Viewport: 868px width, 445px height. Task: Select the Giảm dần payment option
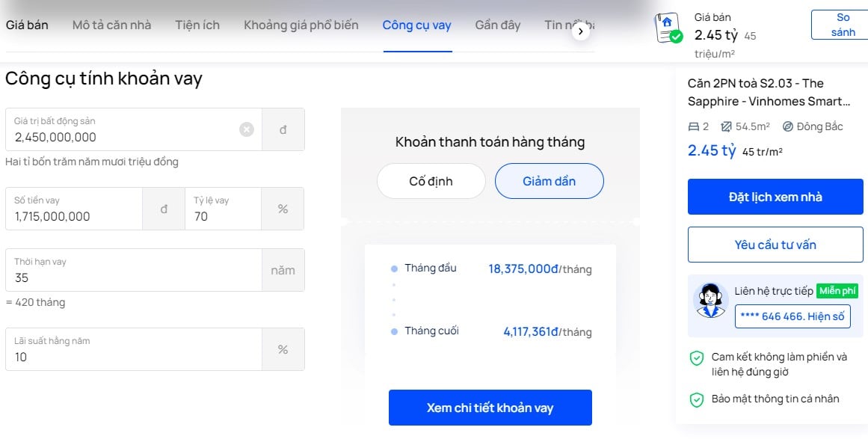coord(549,180)
